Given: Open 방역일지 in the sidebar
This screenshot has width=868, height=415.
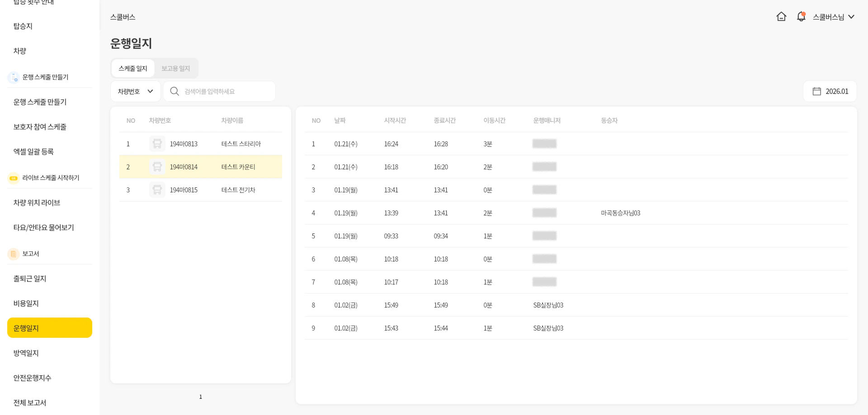Looking at the screenshot, I should click(26, 353).
